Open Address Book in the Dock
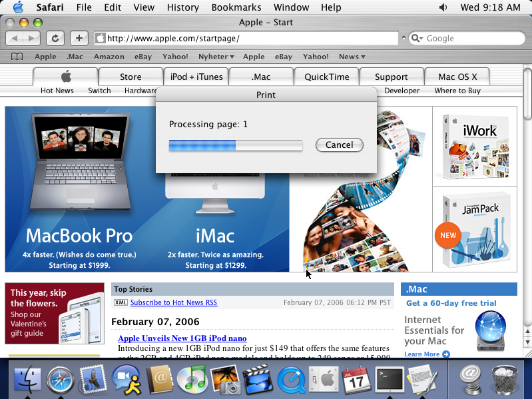The height and width of the screenshot is (399, 532). pos(159,379)
